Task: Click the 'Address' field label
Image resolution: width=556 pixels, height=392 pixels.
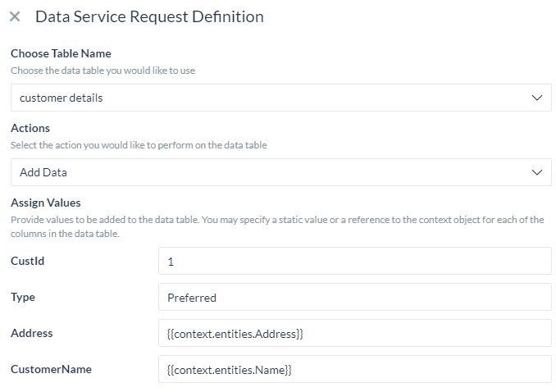Action: [x=32, y=333]
